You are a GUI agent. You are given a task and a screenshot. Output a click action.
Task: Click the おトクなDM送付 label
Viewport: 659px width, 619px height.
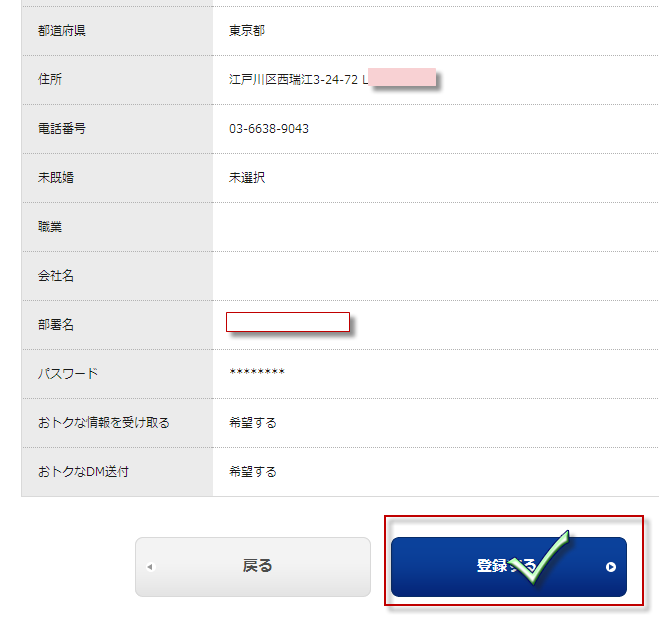(83, 472)
